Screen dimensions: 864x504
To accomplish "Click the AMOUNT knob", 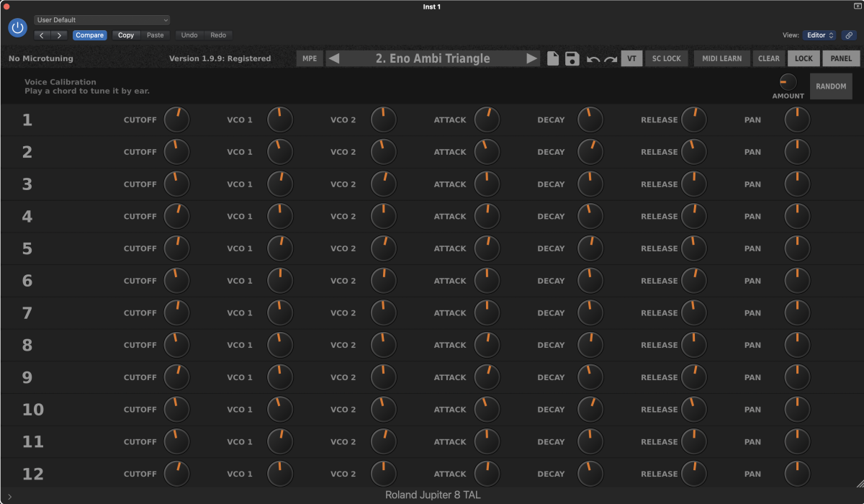I will [x=788, y=82].
